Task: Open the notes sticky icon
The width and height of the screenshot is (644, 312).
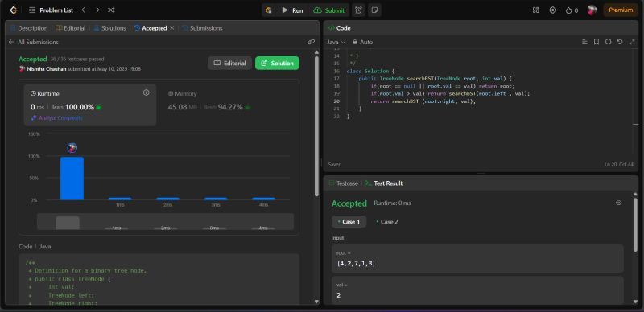Action: (374, 10)
